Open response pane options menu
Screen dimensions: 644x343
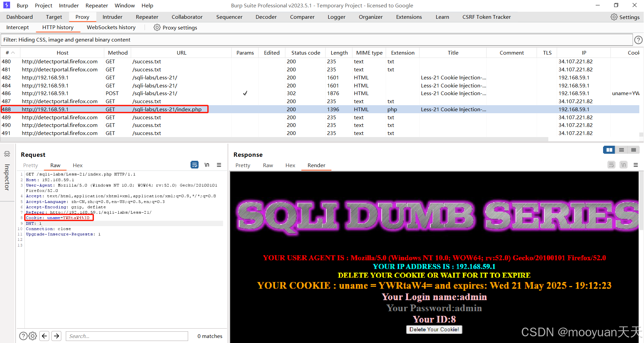636,165
